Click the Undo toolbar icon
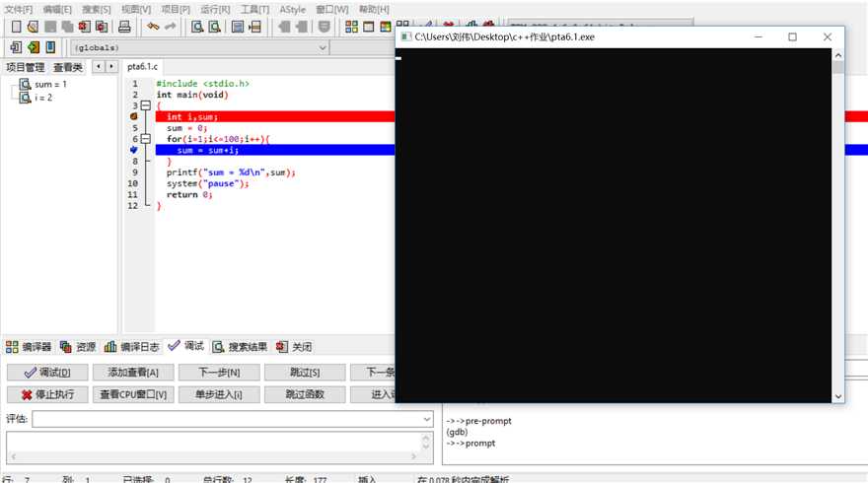868x483 pixels. [x=153, y=27]
